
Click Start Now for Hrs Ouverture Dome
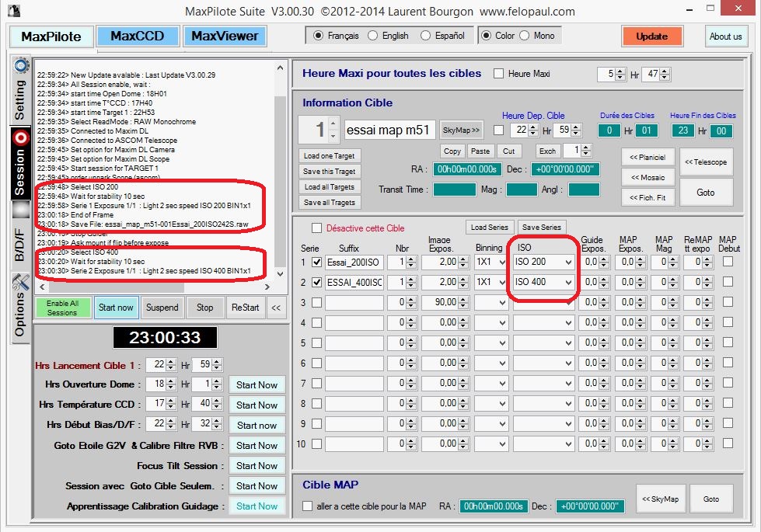coord(257,385)
